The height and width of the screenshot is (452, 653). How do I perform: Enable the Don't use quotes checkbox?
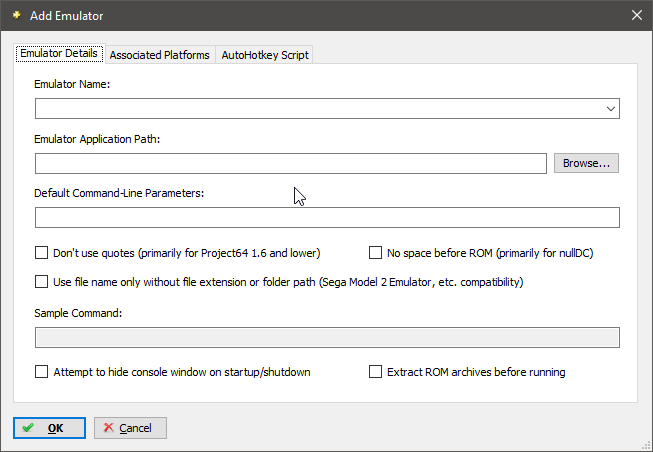pos(41,253)
